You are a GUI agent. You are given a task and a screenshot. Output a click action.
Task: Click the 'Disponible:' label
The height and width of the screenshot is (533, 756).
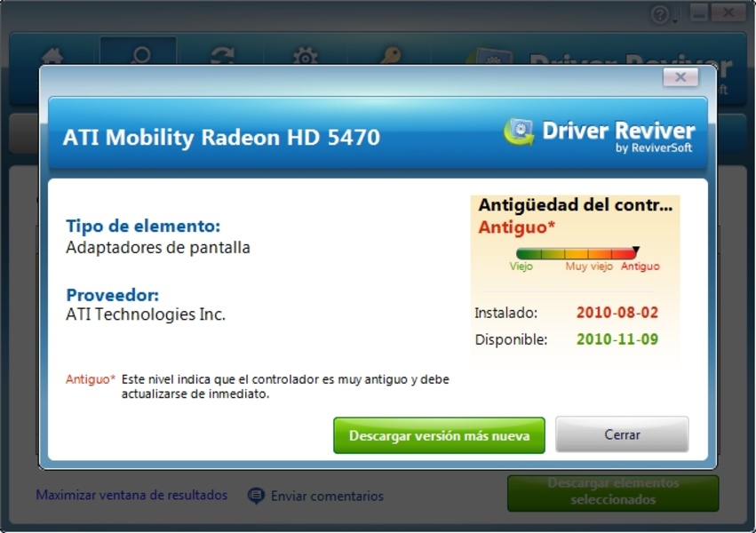click(x=511, y=339)
